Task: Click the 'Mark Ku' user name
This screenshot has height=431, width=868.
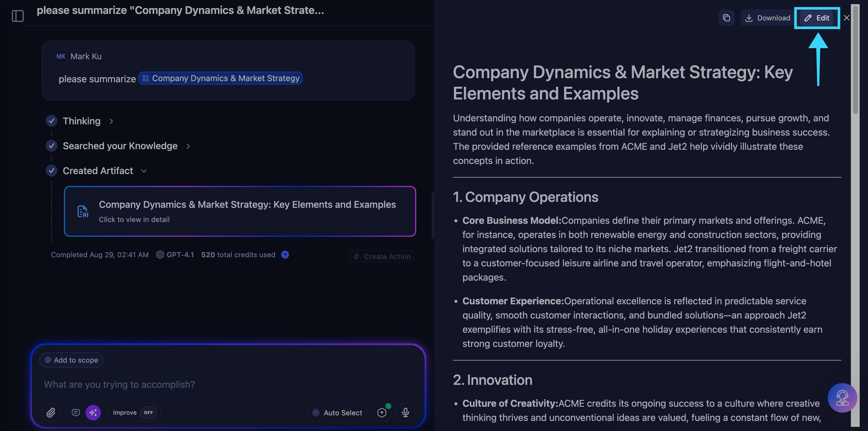Action: 86,56
